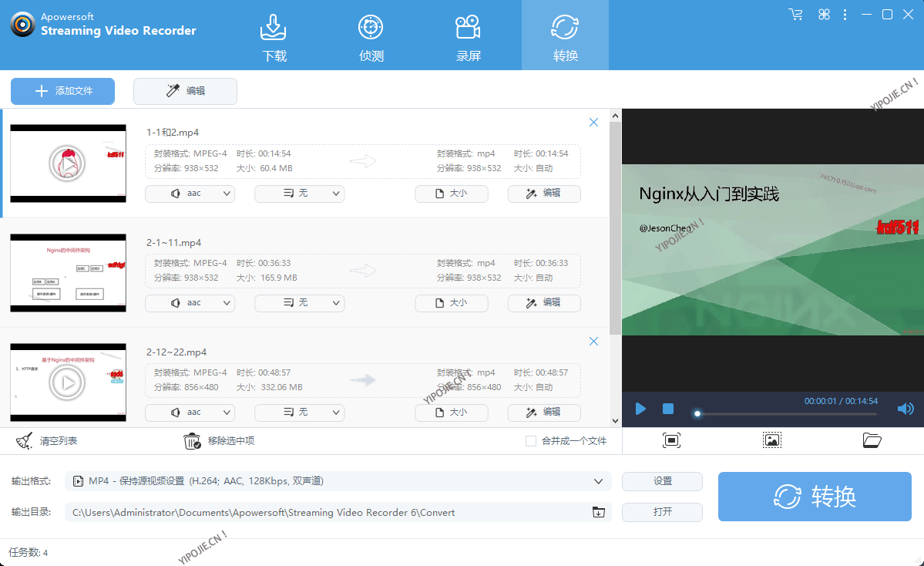Switch to the 录屏 screen recording tab

(468, 35)
